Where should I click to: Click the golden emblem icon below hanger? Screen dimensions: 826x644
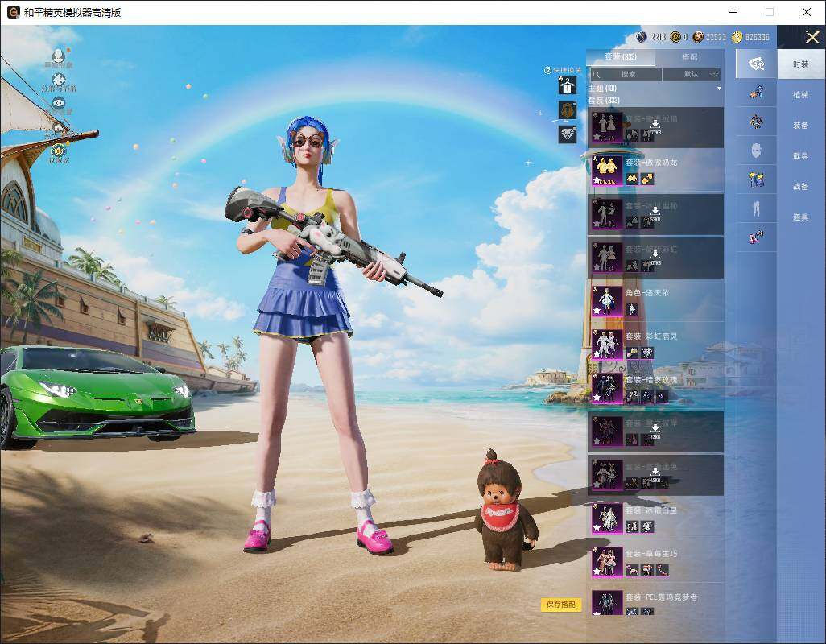pos(568,110)
